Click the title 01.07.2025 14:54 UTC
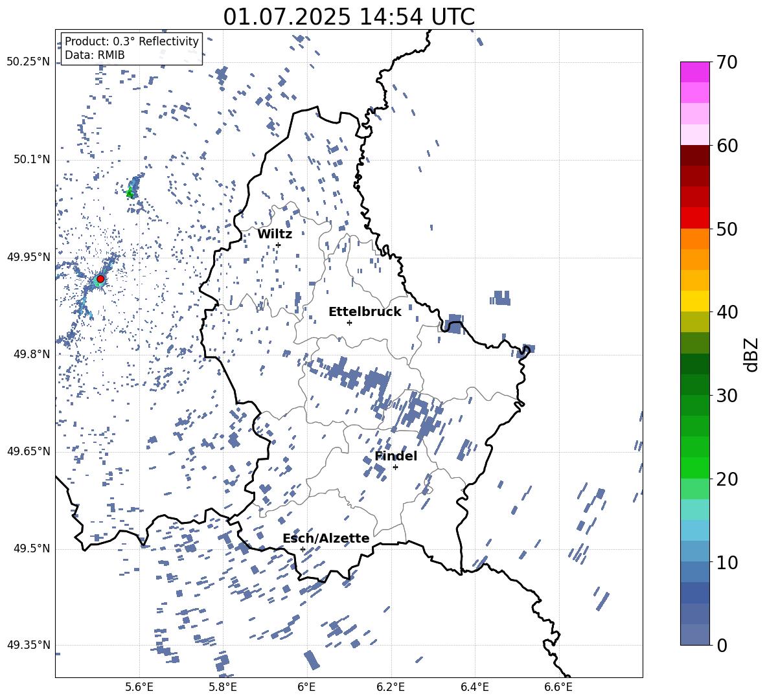This screenshot has height=700, width=767. (349, 17)
